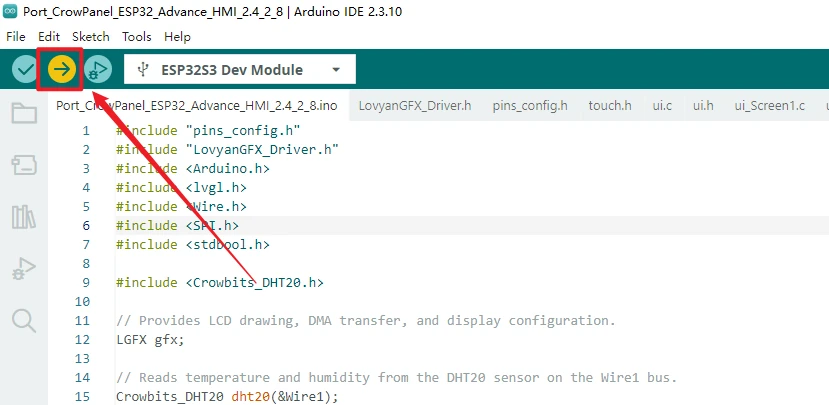Open the Sketchbook folder sidebar icon

tap(24, 113)
